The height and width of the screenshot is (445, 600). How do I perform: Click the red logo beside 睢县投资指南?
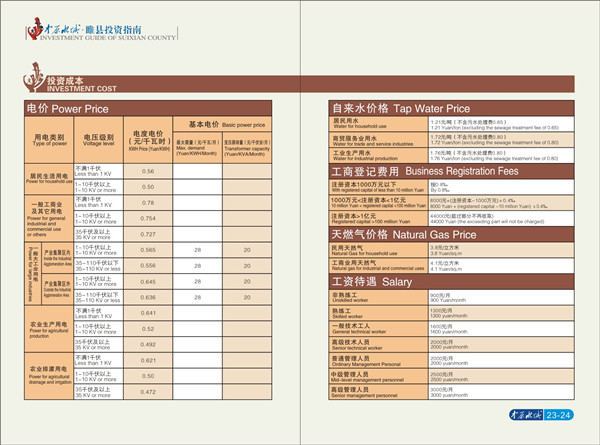pyautogui.click(x=35, y=28)
